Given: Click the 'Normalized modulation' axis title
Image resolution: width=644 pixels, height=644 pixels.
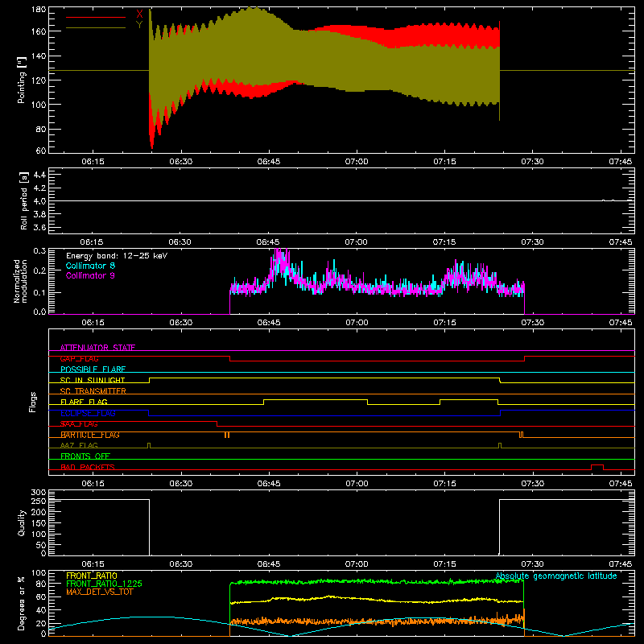Looking at the screenshot, I should pyautogui.click(x=20, y=281).
